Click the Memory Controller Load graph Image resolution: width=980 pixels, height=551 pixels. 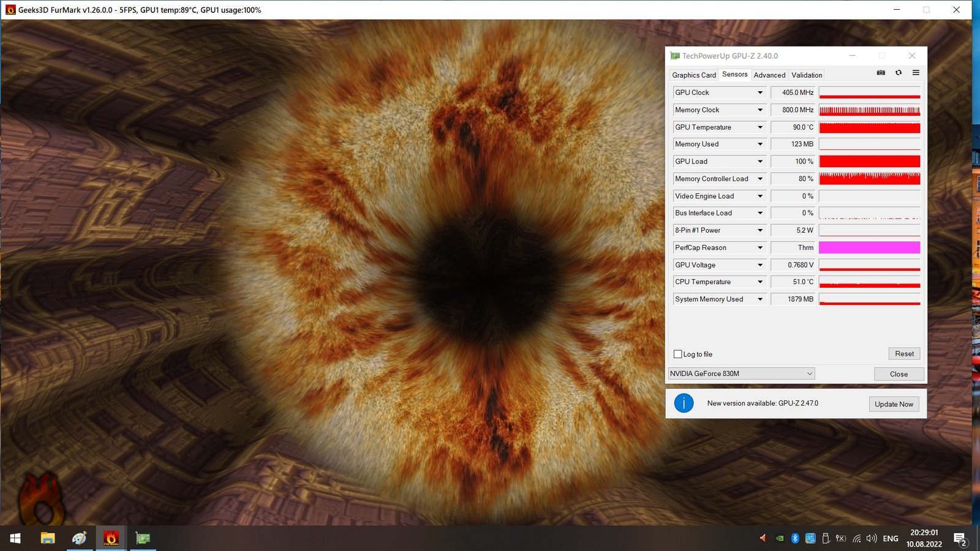pyautogui.click(x=869, y=179)
